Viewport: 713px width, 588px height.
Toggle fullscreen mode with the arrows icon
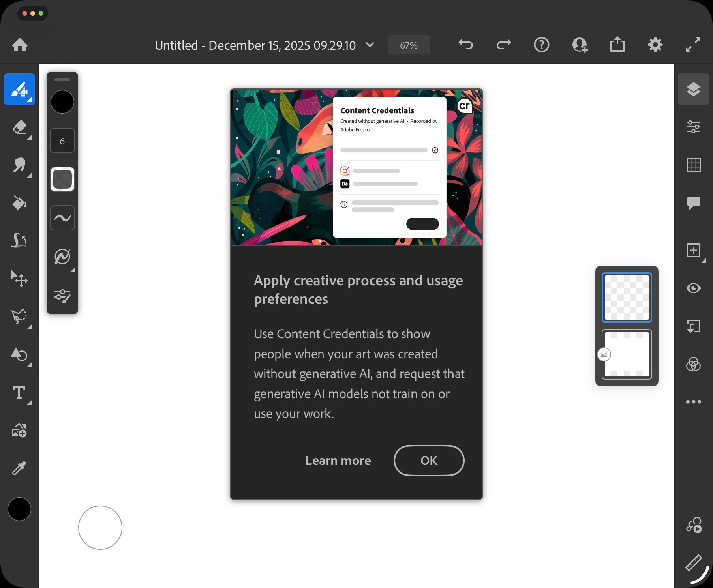click(x=693, y=45)
